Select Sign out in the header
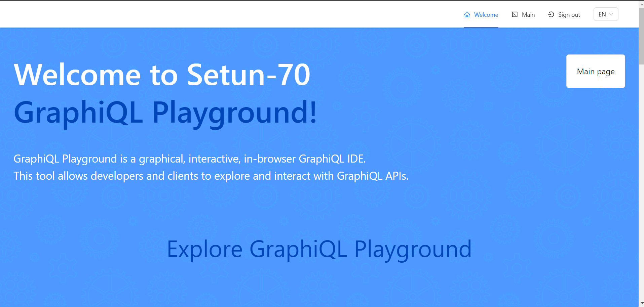The width and height of the screenshot is (644, 307). point(564,14)
